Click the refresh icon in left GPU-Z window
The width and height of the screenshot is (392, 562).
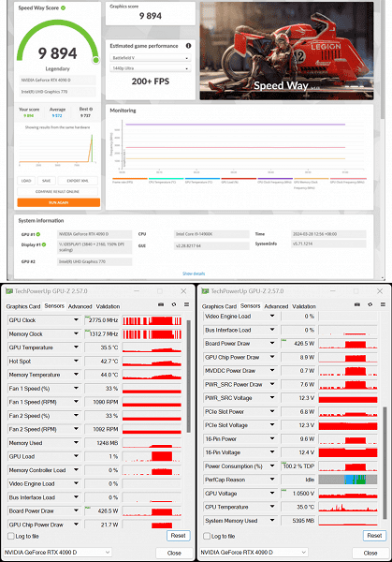coord(174,304)
